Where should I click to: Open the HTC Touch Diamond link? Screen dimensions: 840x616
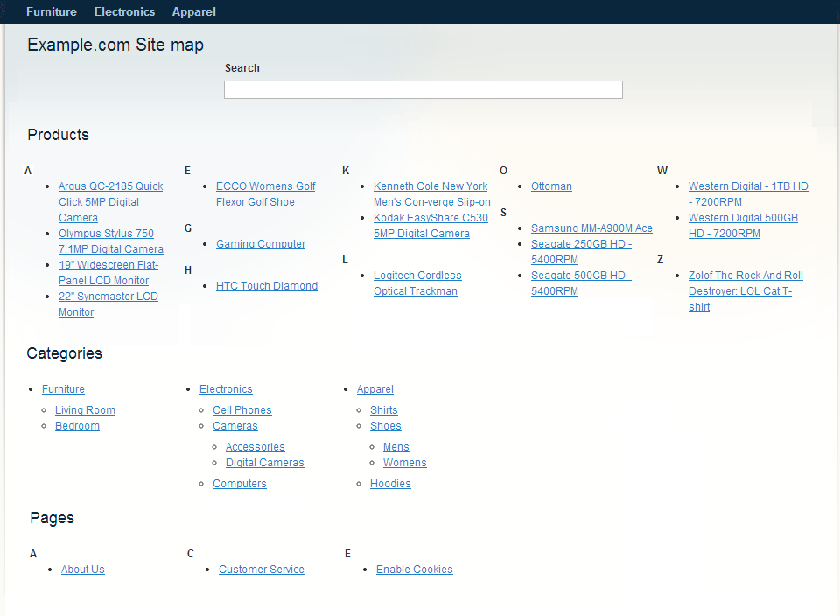pyautogui.click(x=267, y=286)
